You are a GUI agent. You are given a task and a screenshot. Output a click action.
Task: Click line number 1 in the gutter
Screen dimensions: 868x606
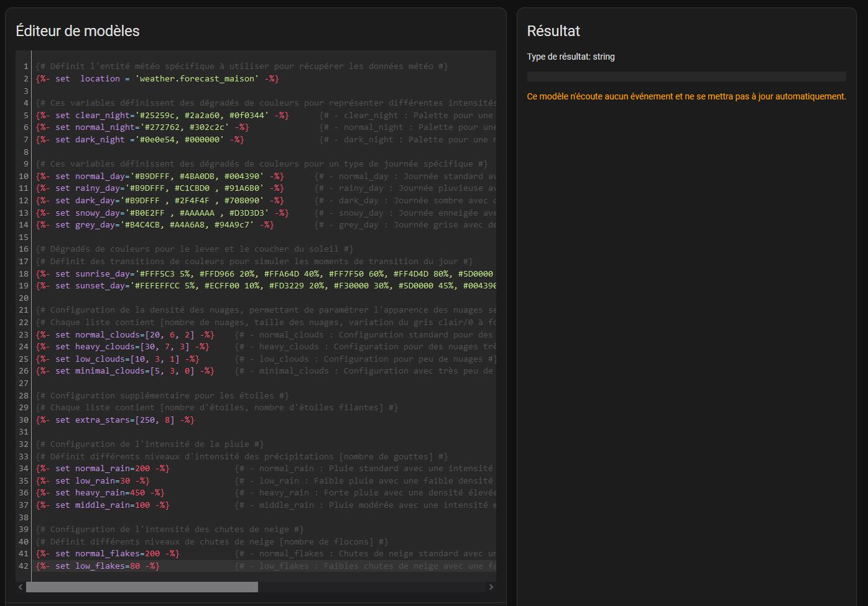(26, 67)
